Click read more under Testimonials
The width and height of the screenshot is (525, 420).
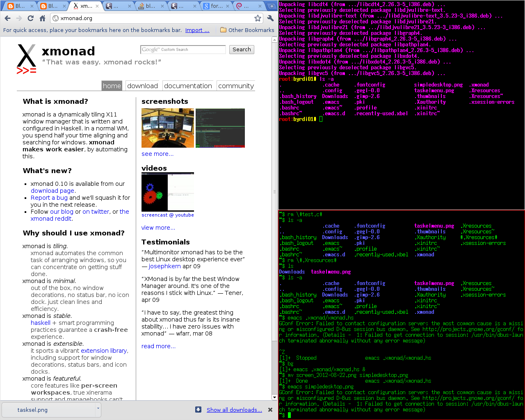(158, 346)
